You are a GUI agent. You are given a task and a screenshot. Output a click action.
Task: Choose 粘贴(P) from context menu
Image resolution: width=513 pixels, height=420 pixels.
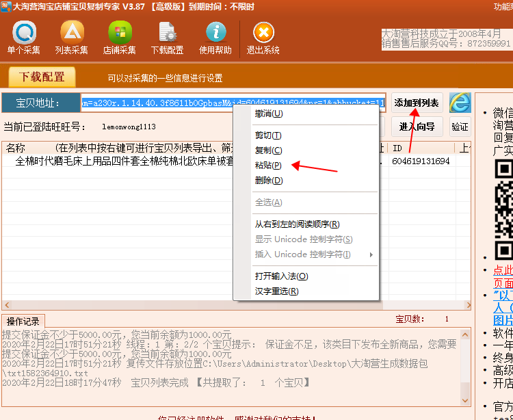click(306, 166)
